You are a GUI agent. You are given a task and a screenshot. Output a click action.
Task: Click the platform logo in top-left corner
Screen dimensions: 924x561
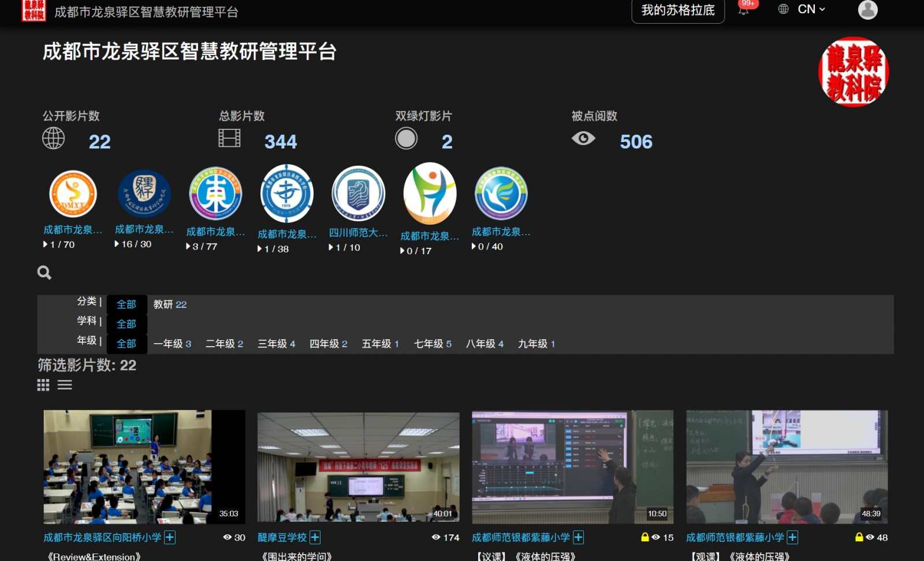(33, 10)
